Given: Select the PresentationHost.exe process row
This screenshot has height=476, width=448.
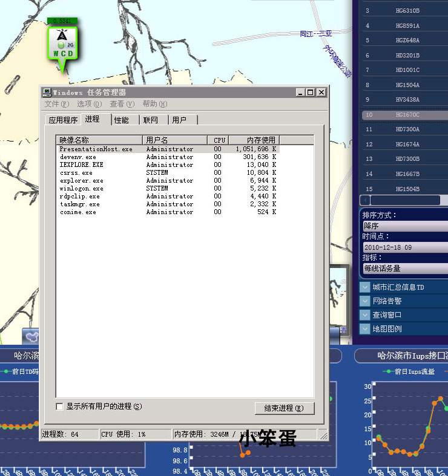Looking at the screenshot, I should pos(168,149).
